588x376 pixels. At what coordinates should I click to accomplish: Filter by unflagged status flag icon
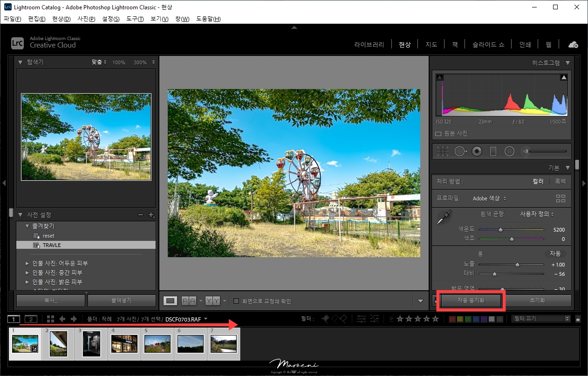pos(335,319)
